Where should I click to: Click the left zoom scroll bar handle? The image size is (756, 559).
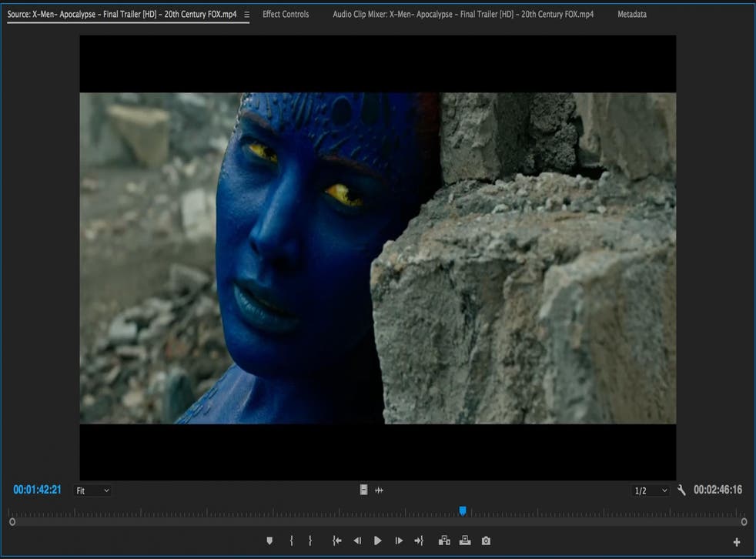point(12,522)
